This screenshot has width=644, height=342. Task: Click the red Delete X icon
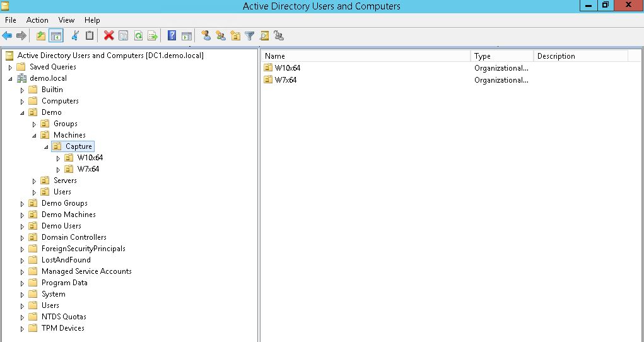108,36
